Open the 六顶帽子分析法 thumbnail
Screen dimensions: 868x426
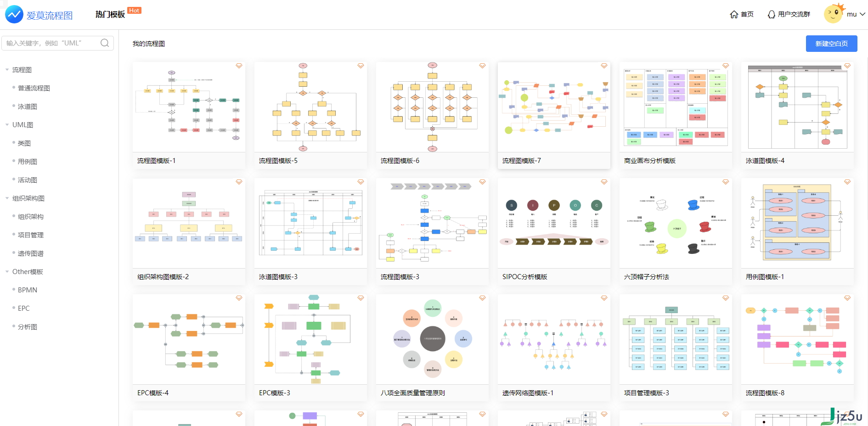[676, 223]
